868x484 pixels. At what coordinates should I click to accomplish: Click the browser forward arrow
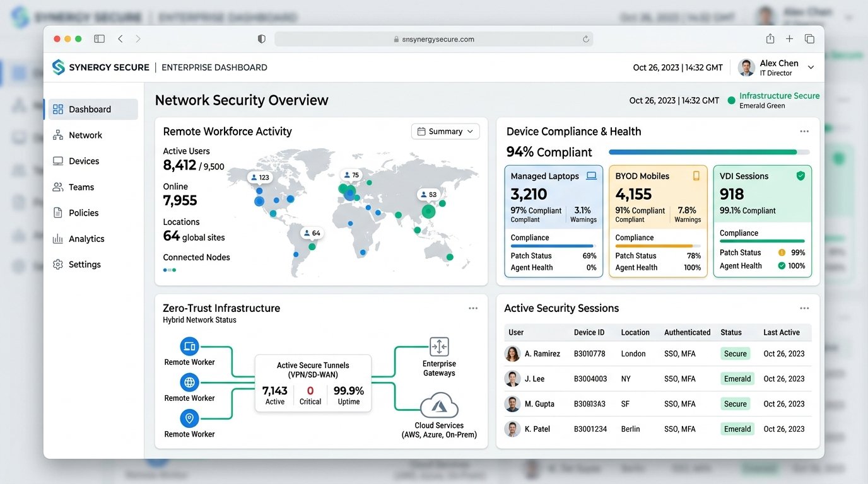click(x=138, y=39)
